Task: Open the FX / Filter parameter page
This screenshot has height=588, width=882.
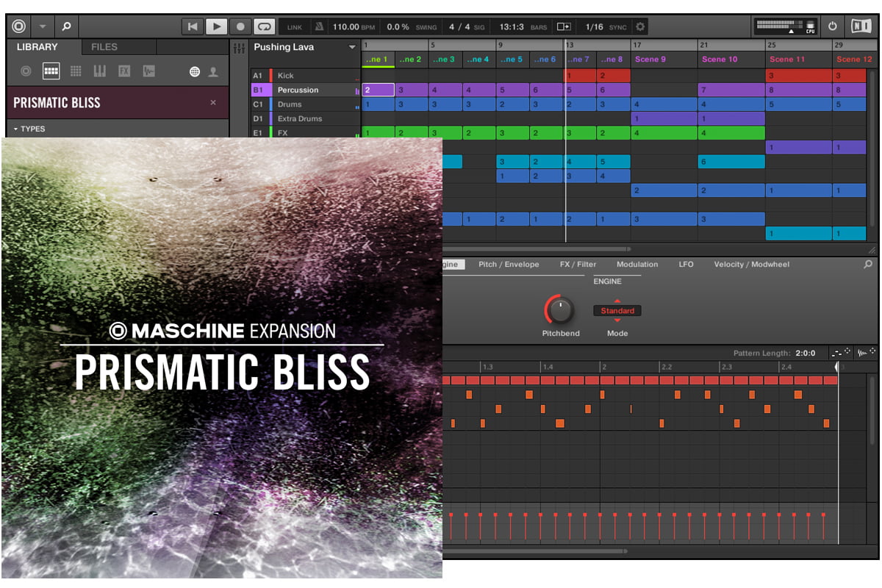Action: [x=578, y=264]
